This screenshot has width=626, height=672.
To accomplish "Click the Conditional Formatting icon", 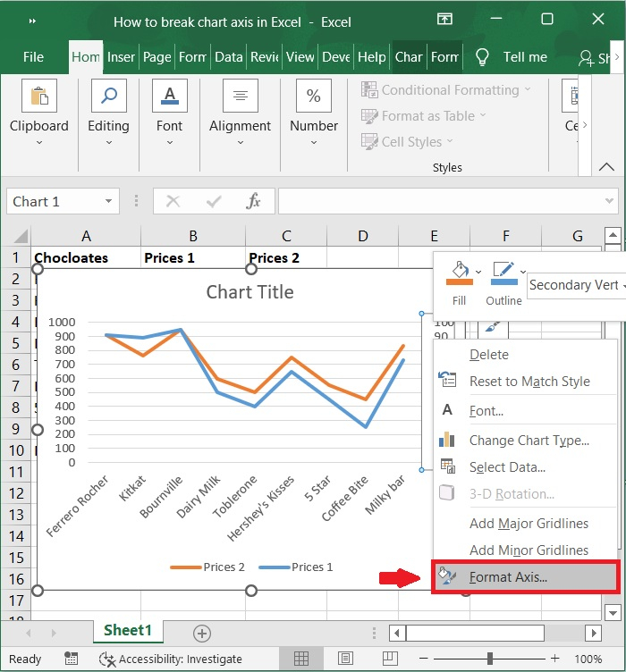I will (x=369, y=90).
